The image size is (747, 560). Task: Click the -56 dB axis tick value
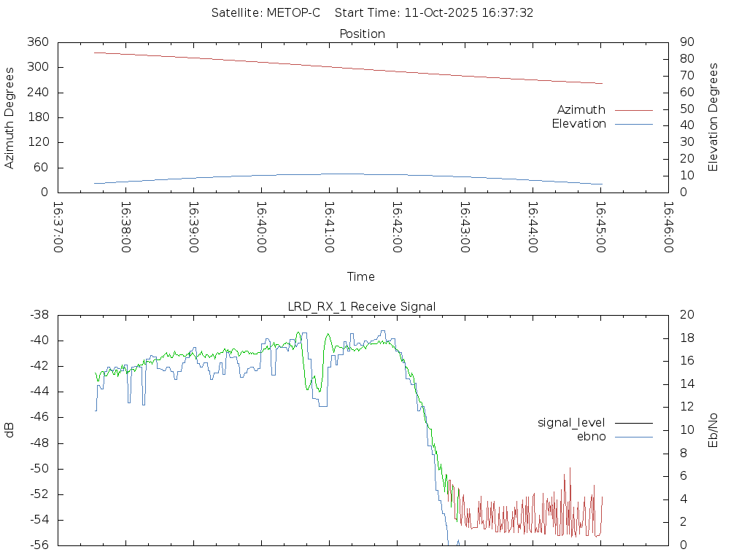[x=37, y=545]
